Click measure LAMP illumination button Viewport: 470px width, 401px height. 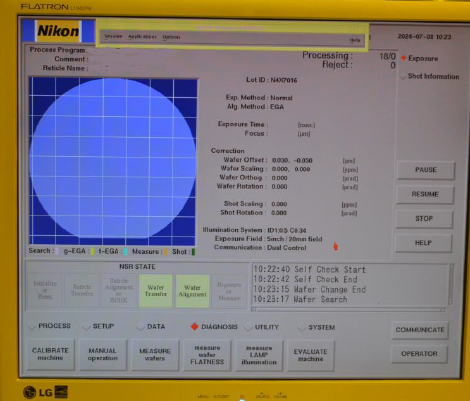pos(259,355)
